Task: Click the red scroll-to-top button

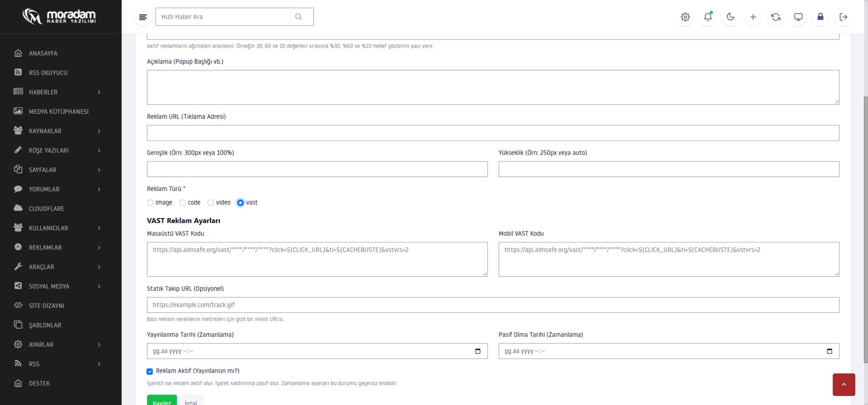Action: pos(844,385)
